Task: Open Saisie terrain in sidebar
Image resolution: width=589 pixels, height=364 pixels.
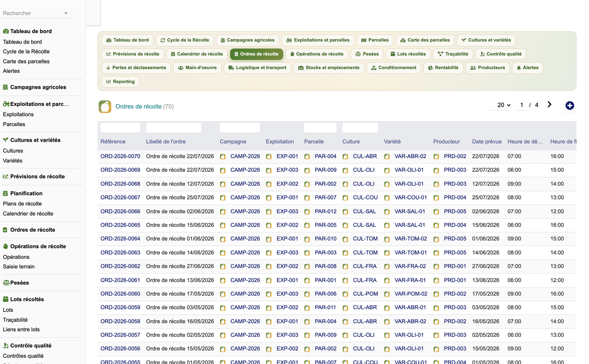Action: click(x=19, y=267)
